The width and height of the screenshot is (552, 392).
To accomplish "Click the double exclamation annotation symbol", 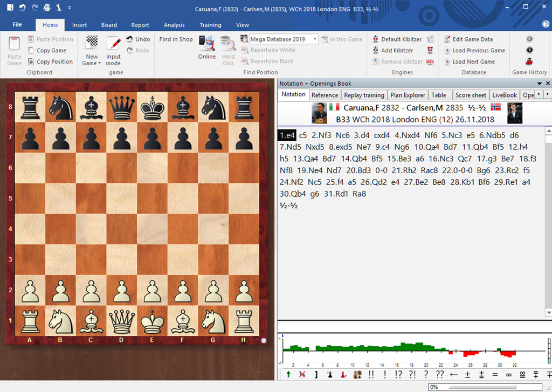I will (x=371, y=374).
